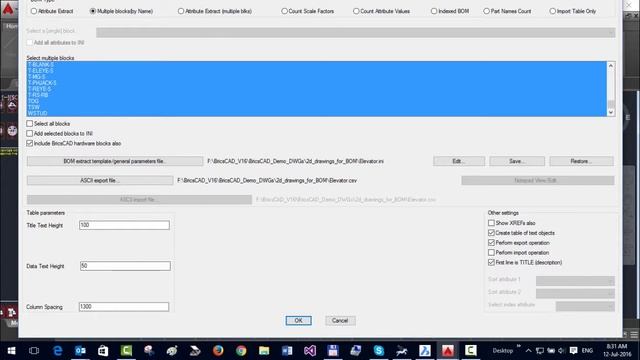Open the floppy disk taskbar app

(333, 351)
